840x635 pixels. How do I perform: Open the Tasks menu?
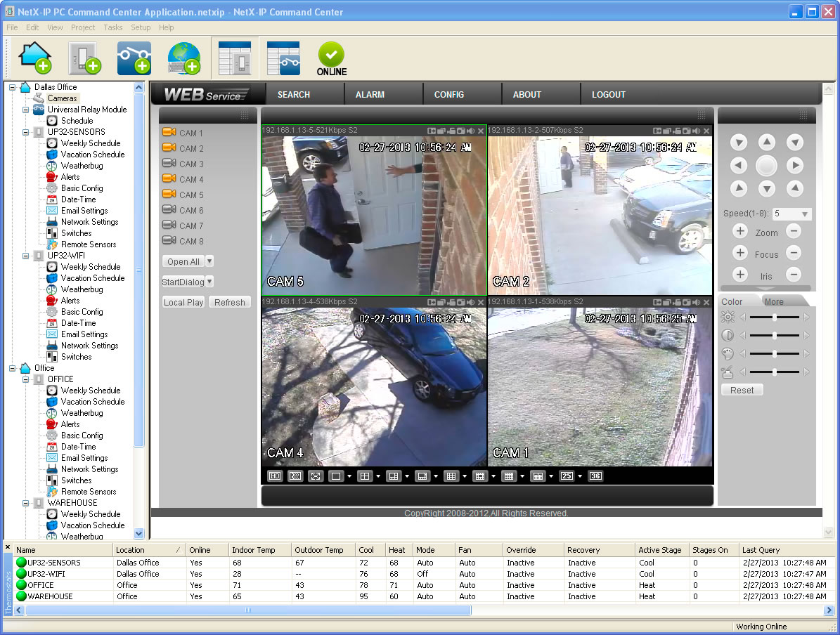(113, 27)
